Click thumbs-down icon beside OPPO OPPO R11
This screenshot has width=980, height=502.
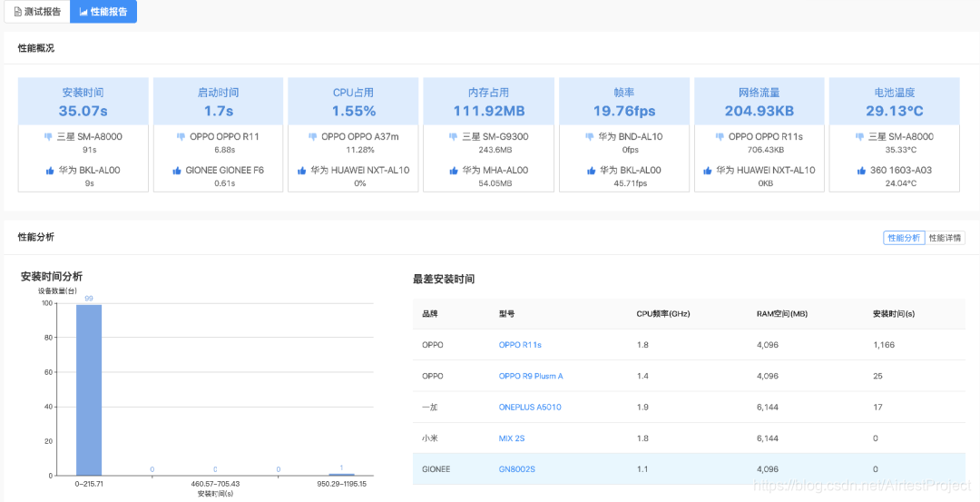[181, 137]
